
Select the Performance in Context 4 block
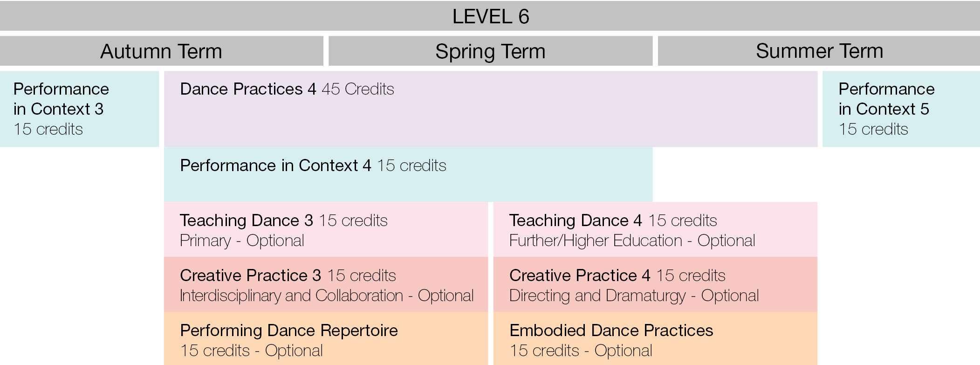coord(408,175)
